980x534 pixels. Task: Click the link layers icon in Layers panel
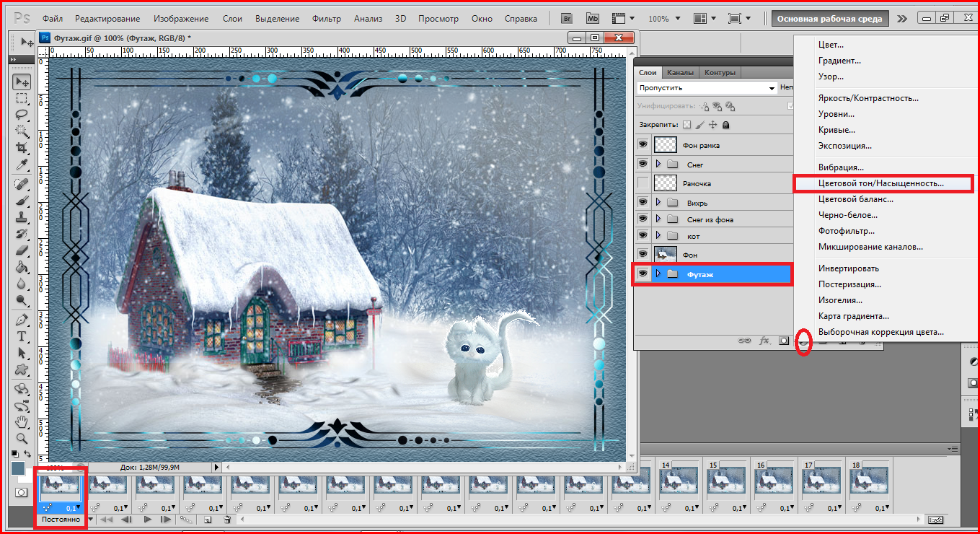click(746, 341)
